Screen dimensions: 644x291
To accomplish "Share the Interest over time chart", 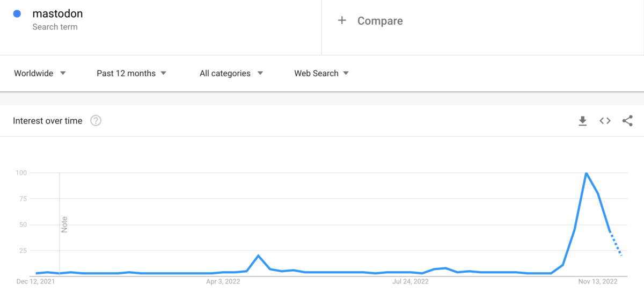I will click(x=627, y=121).
